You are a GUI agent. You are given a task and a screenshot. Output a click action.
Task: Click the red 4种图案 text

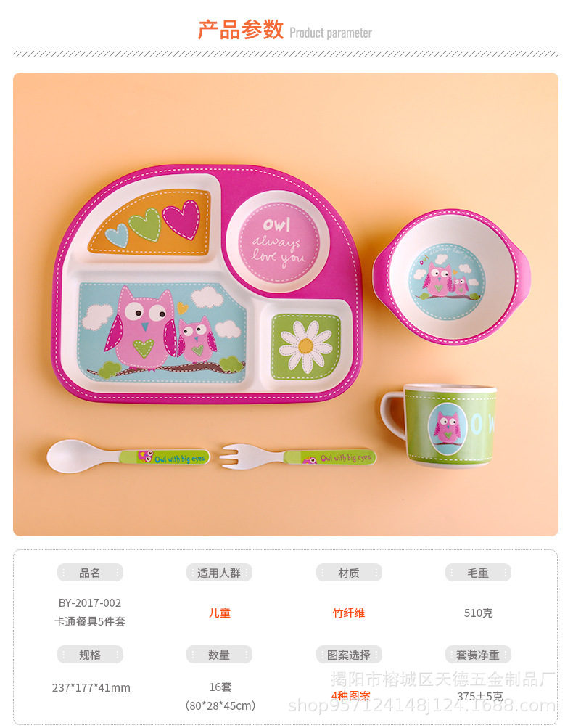(x=351, y=695)
